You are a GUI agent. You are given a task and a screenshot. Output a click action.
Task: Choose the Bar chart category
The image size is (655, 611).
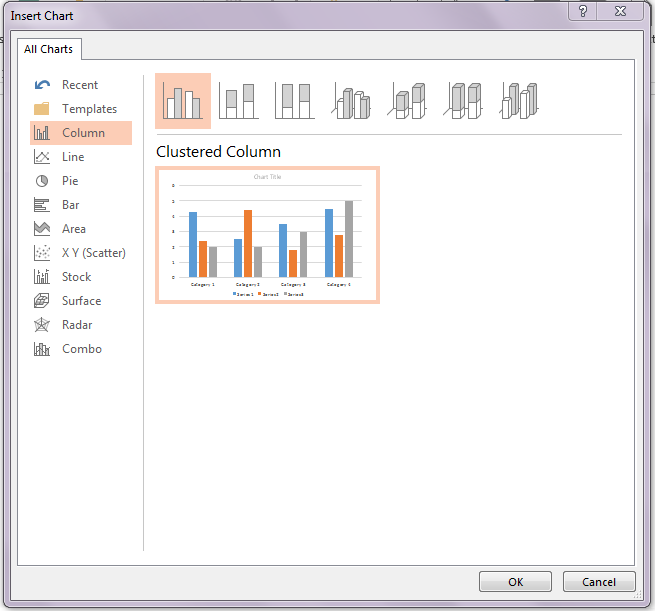(70, 205)
